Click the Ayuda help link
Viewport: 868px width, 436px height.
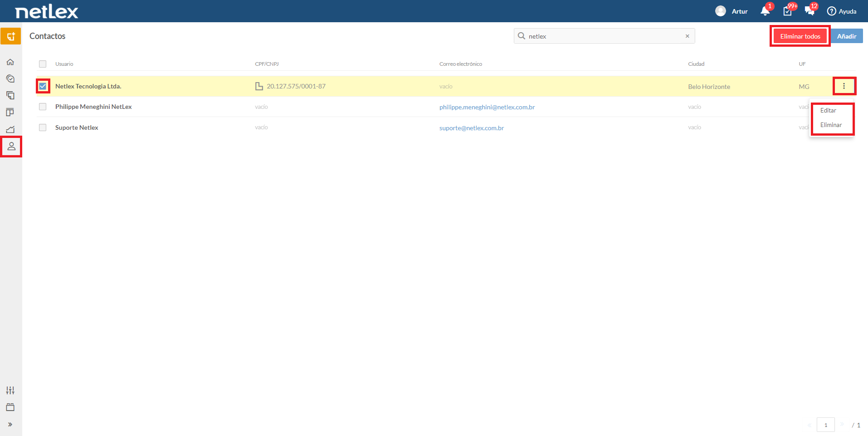pos(848,11)
